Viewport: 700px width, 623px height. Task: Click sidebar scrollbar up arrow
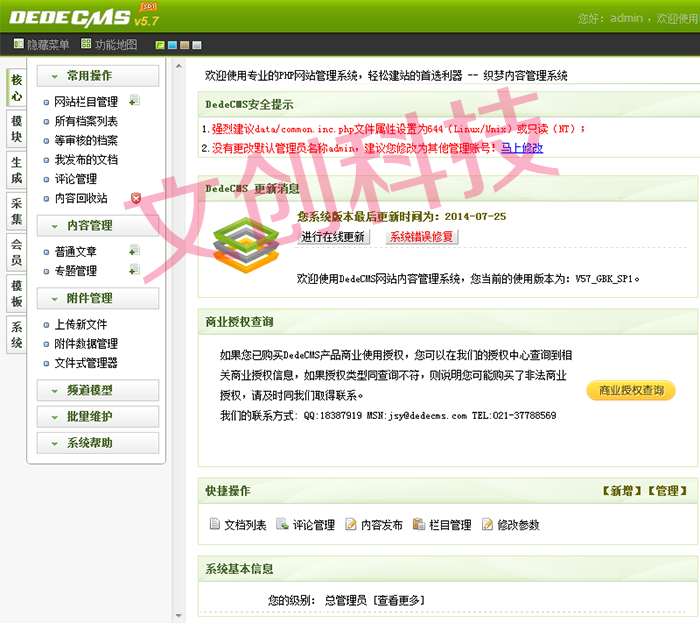[179, 66]
